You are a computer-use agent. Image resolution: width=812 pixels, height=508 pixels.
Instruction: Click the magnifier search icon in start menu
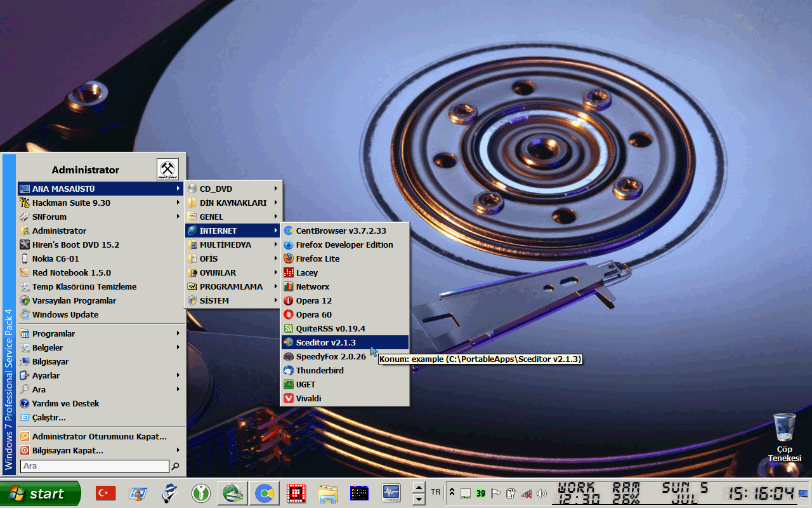click(176, 466)
